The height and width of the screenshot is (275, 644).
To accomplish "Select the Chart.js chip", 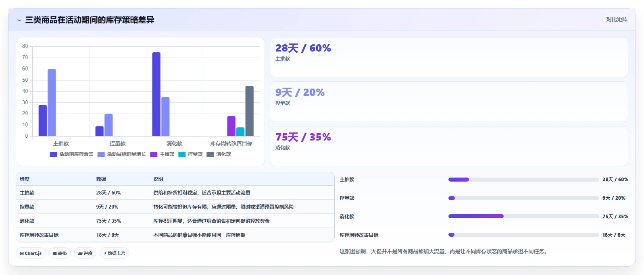I will (x=31, y=253).
